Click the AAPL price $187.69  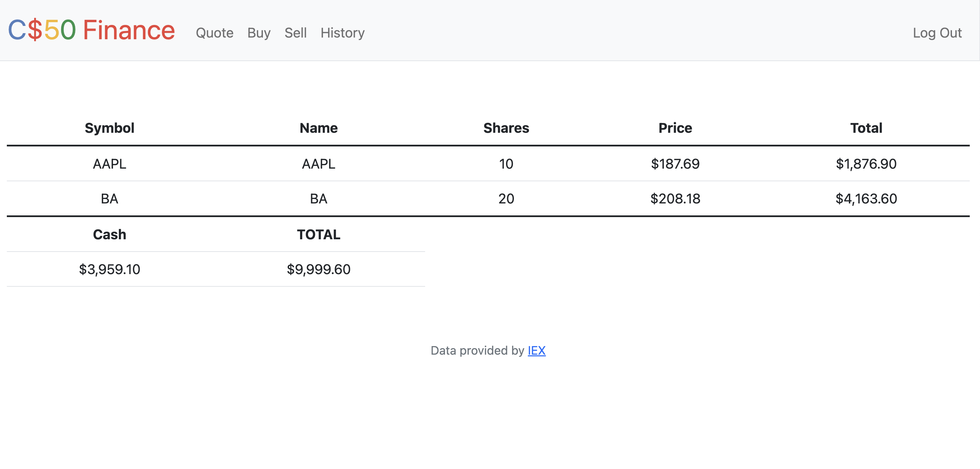click(x=675, y=164)
